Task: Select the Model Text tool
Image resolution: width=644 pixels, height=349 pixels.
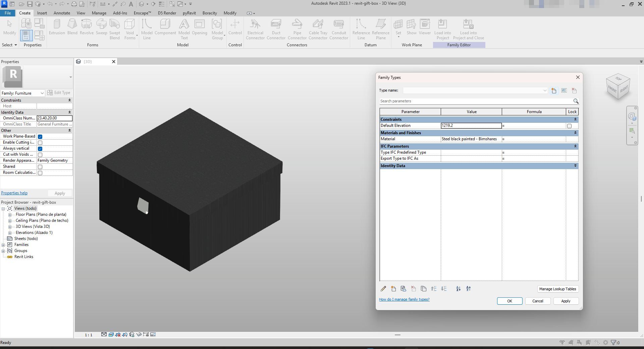Action: [x=184, y=30]
